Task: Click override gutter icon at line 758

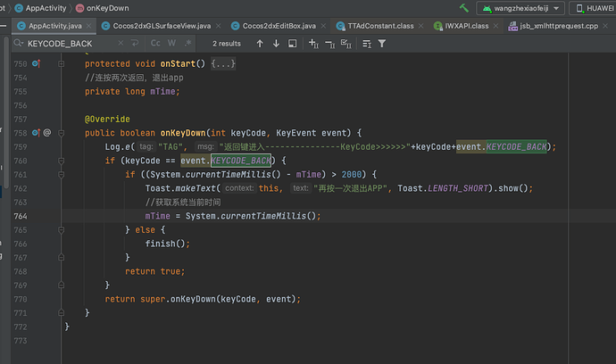Action: pyautogui.click(x=36, y=132)
